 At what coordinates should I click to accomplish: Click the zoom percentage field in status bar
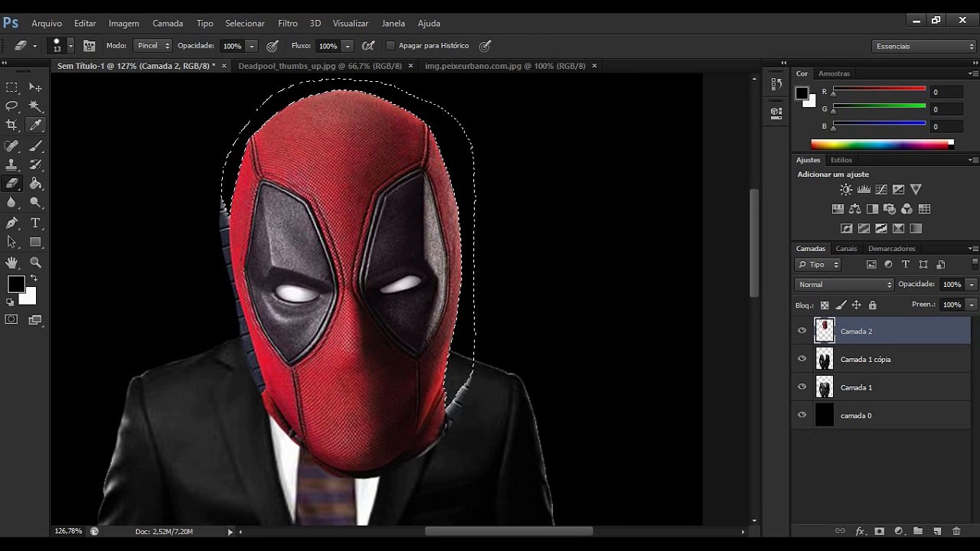point(68,531)
